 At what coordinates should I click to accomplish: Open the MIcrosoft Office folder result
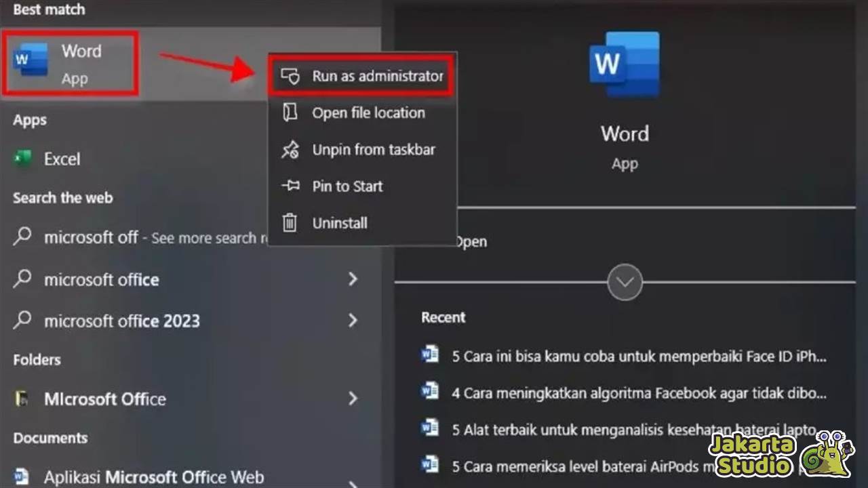click(x=190, y=399)
